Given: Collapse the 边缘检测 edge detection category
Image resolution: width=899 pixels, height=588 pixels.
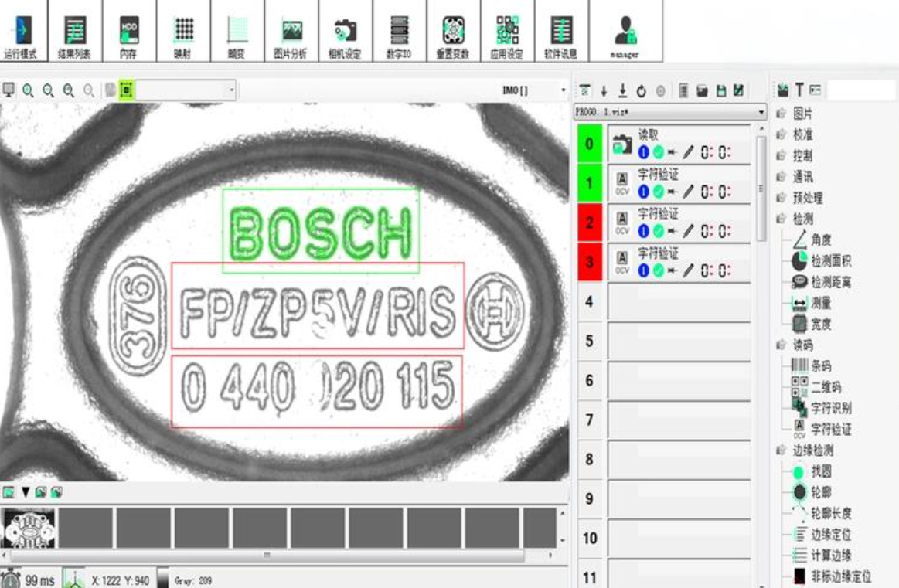Looking at the screenshot, I should click(x=781, y=450).
